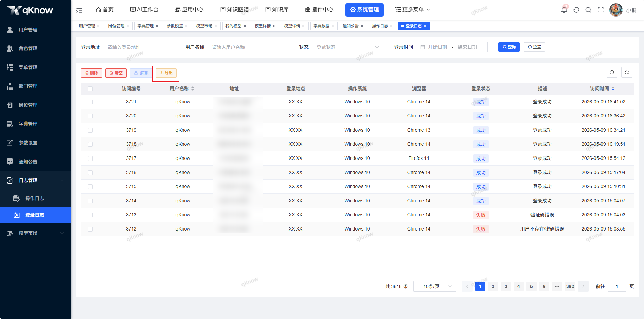
Task: Open the 10条/页 page size dropdown
Action: click(x=434, y=286)
